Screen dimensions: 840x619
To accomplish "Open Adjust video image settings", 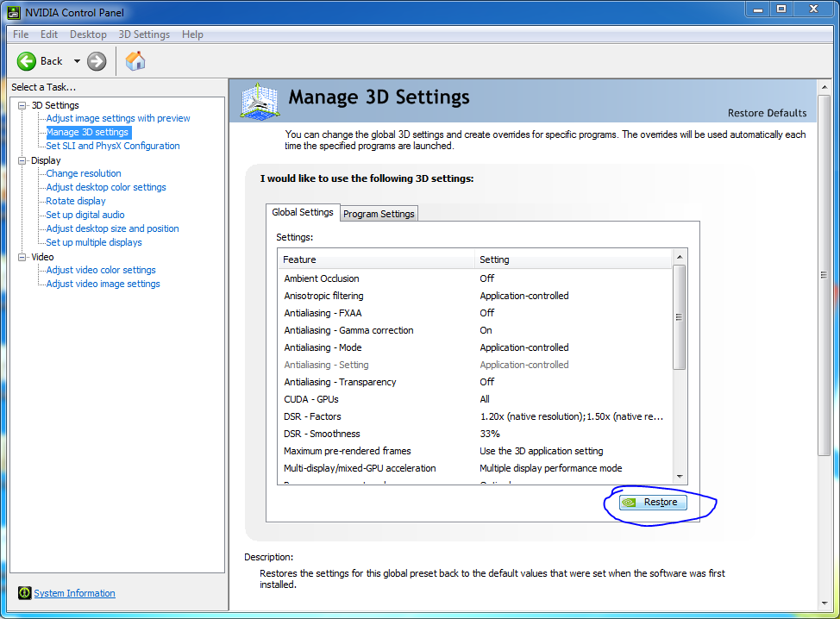I will pos(103,284).
